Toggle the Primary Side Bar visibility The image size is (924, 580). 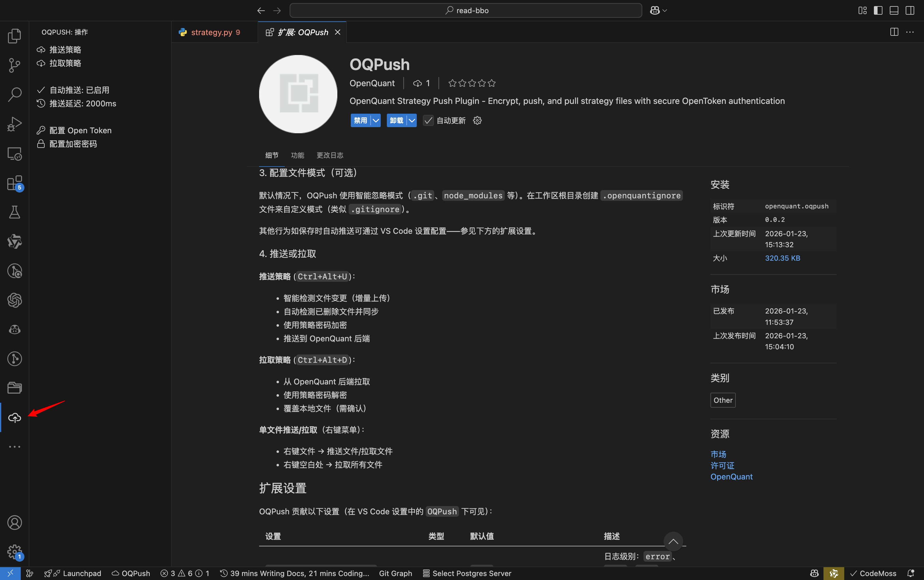878,10
